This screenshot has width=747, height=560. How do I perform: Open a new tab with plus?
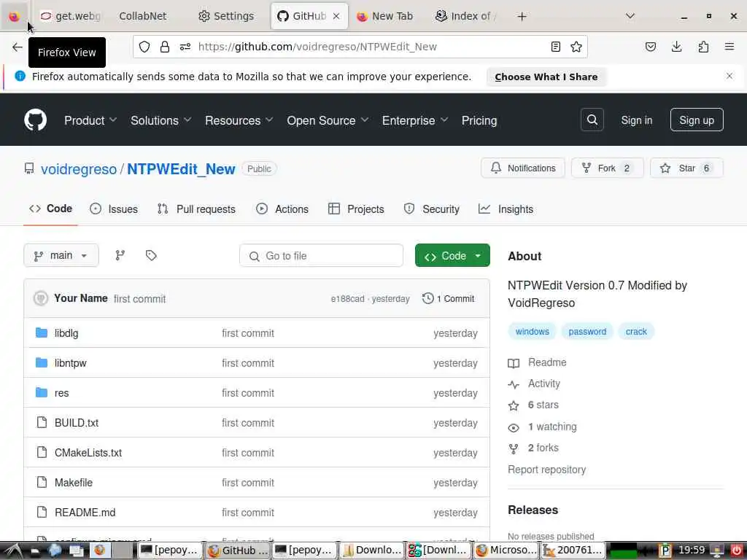[522, 16]
